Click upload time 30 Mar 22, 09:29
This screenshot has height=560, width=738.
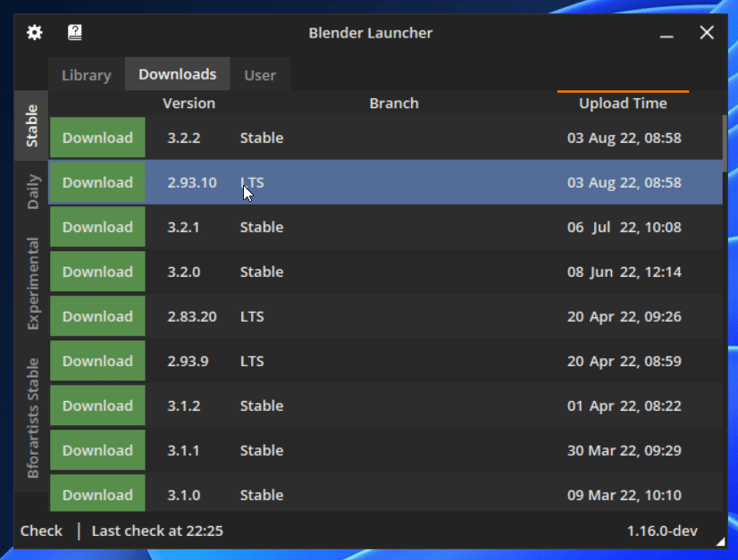coord(625,451)
